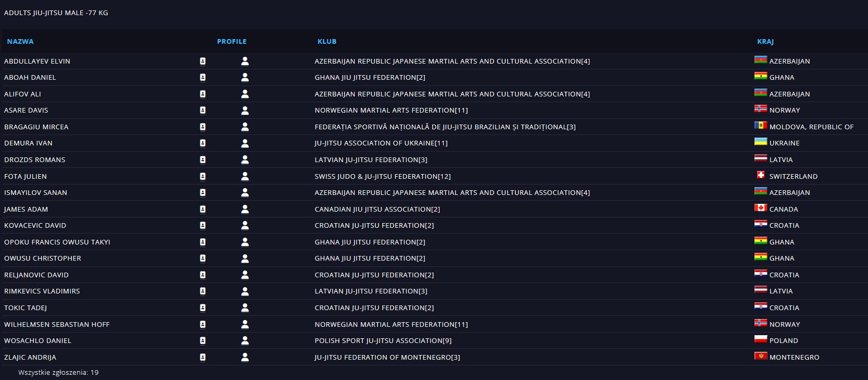868x380 pixels.
Task: Select name DEMURA IVAN
Action: [x=28, y=143]
